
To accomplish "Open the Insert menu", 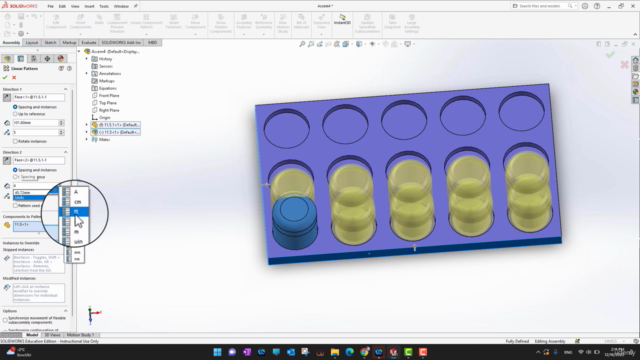I will click(x=89, y=6).
